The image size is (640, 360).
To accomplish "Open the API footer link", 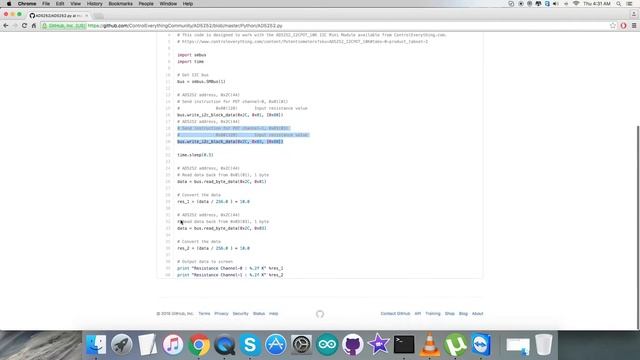I will (x=418, y=313).
